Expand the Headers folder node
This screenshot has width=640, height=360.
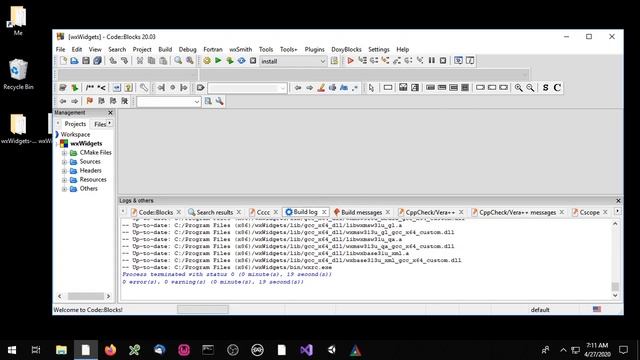coord(64,171)
